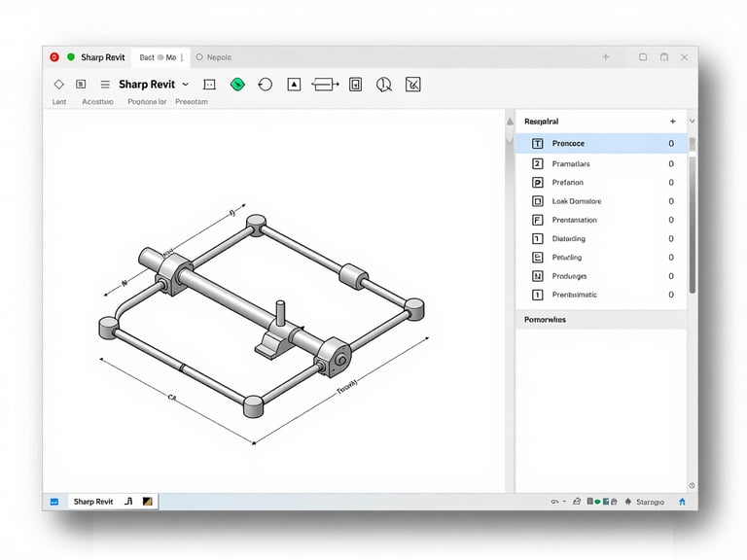Collapse the panel with the top-right chevron
Image resolution: width=747 pixels, height=560 pixels.
[693, 122]
